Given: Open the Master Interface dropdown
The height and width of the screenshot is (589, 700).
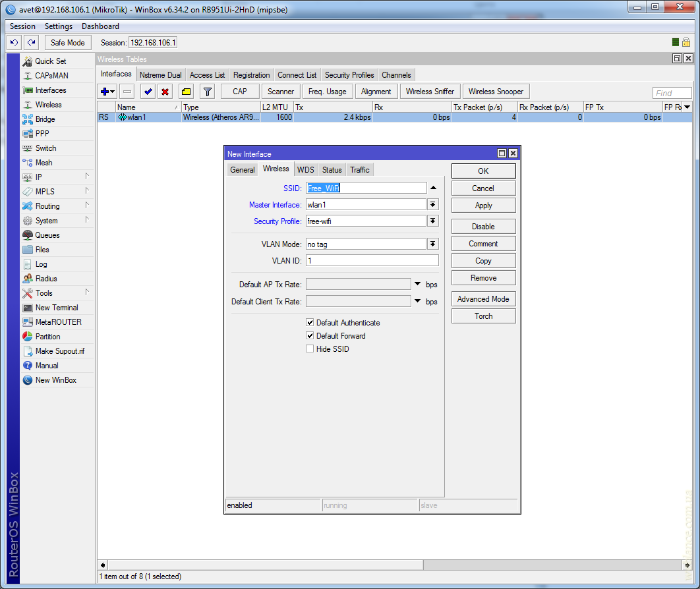Looking at the screenshot, I should click(x=433, y=205).
